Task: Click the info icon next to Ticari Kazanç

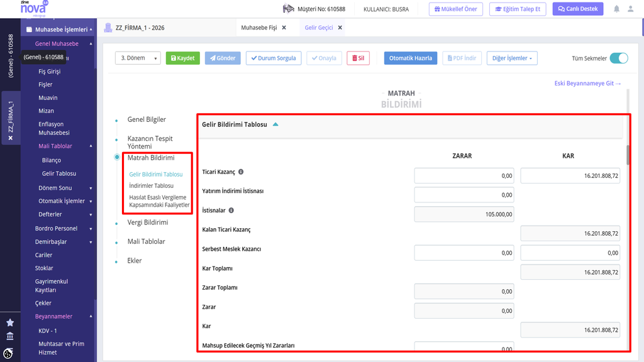Action: [241, 172]
